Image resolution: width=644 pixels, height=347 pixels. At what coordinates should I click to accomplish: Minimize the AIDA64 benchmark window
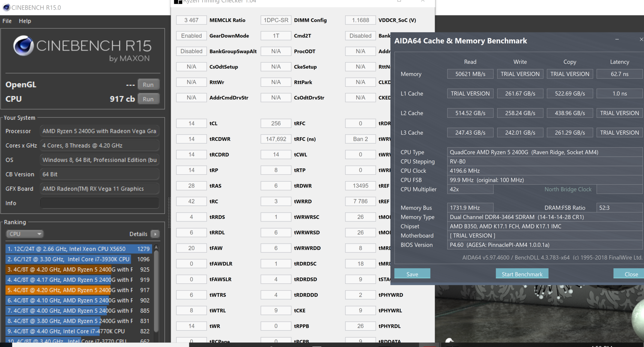[617, 39]
